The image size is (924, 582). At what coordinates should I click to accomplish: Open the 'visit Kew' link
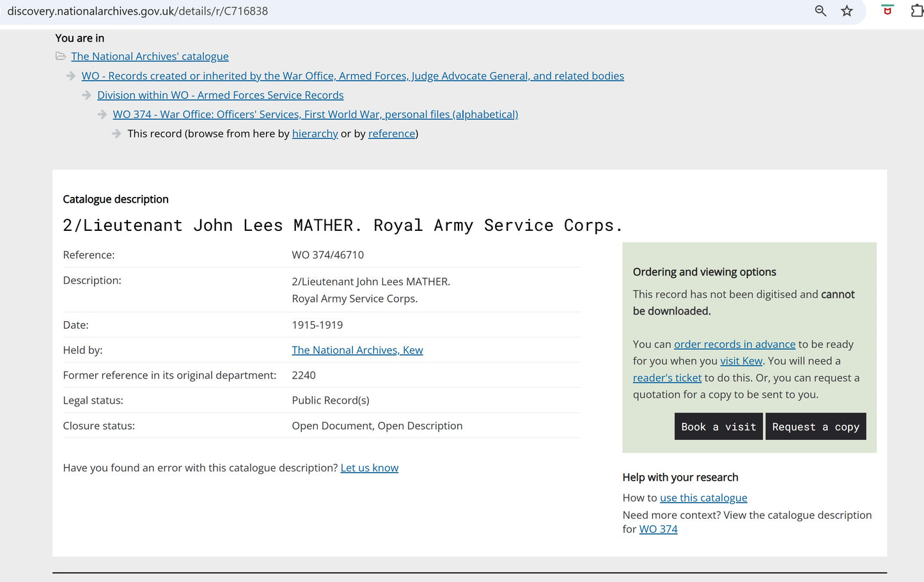point(740,361)
